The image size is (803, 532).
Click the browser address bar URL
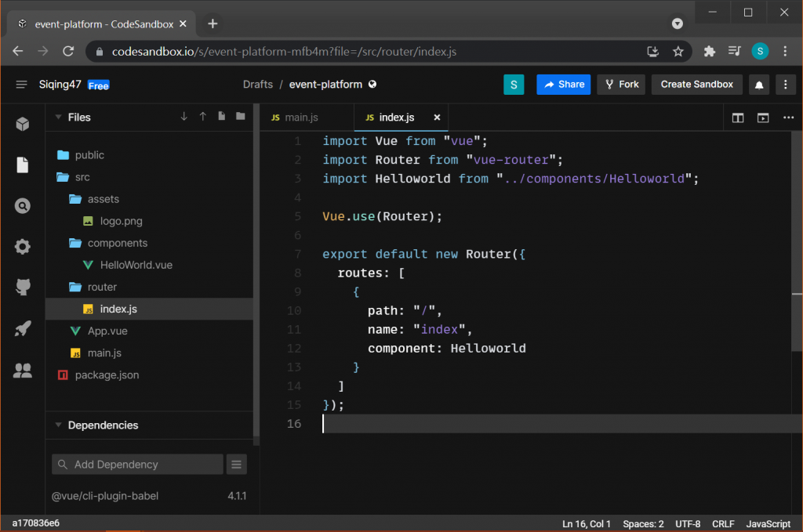pyautogui.click(x=284, y=52)
